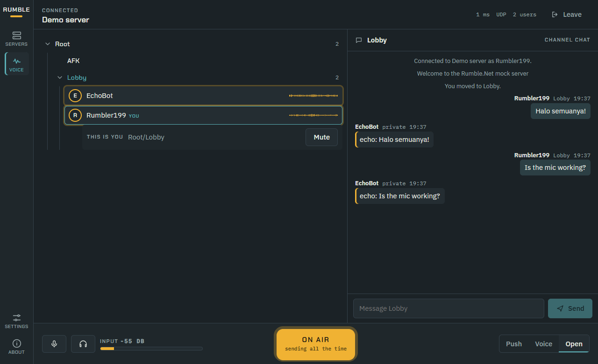Click EchoBot's voice waveform indicator
598x364 pixels.
point(313,96)
